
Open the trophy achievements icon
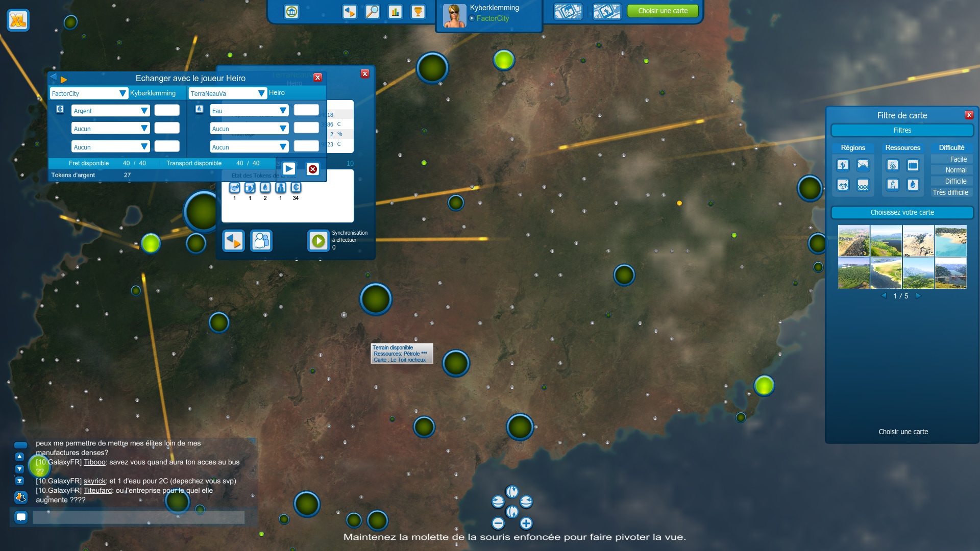pyautogui.click(x=418, y=12)
